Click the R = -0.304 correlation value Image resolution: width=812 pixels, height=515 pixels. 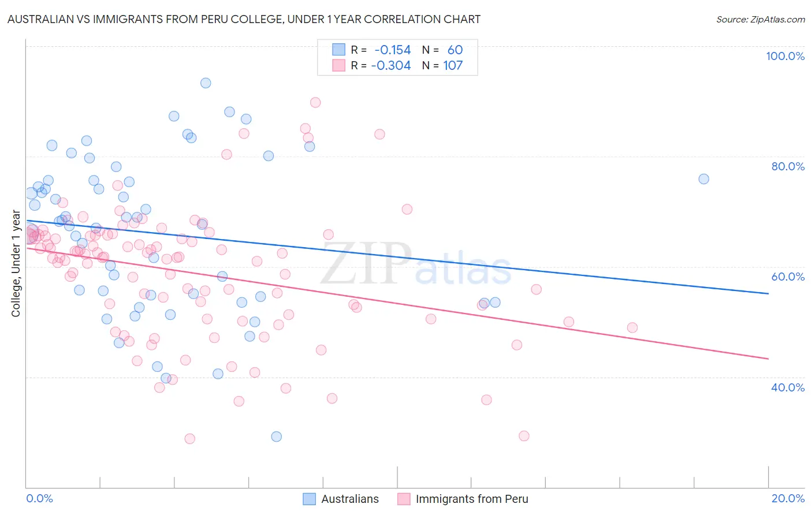(381, 65)
